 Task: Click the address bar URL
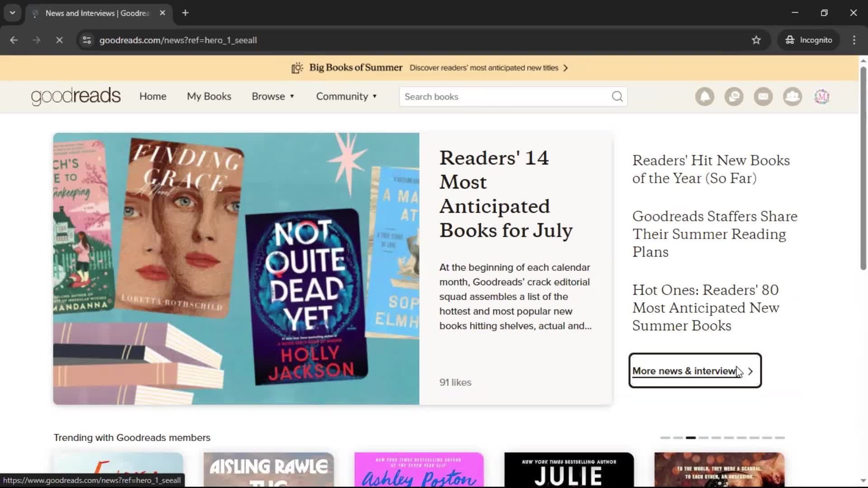click(178, 40)
